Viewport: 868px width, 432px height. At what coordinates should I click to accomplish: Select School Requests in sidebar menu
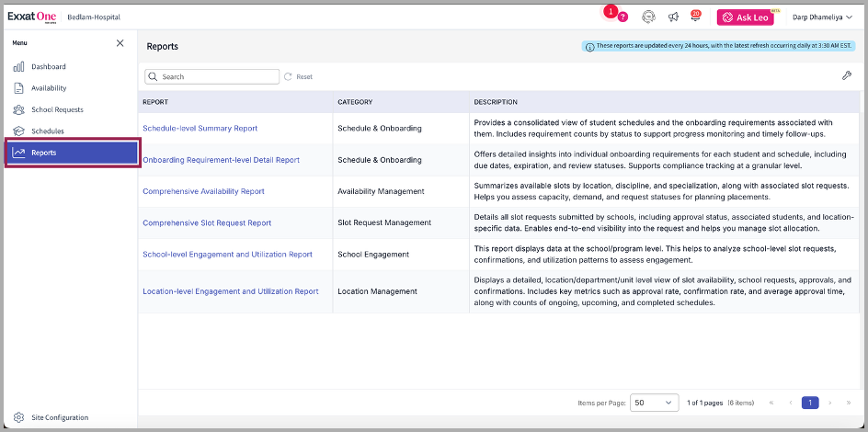[57, 110]
